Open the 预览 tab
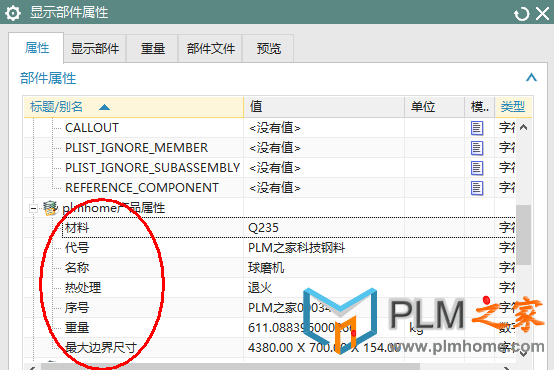554x370 pixels. click(269, 48)
